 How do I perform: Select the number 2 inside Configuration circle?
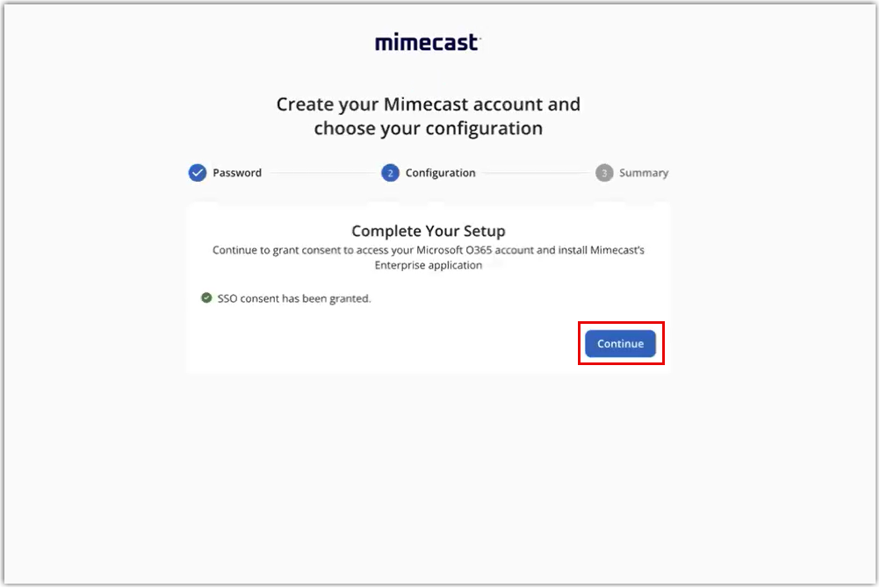pyautogui.click(x=390, y=173)
